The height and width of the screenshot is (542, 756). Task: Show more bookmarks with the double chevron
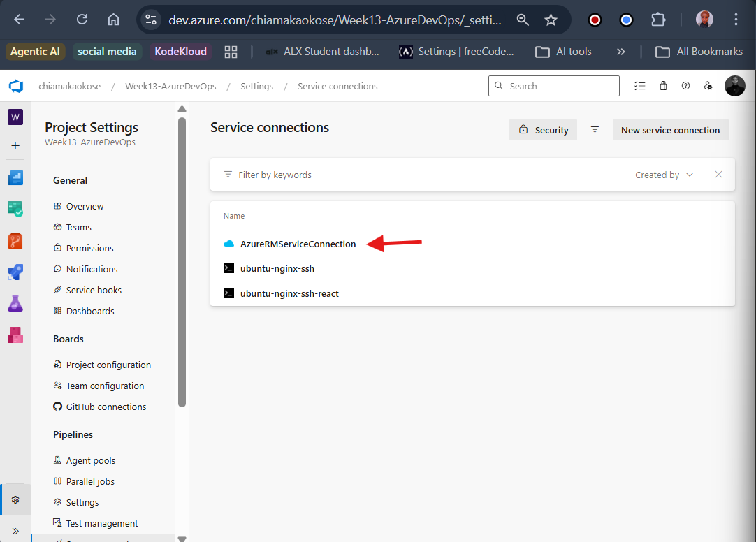621,52
